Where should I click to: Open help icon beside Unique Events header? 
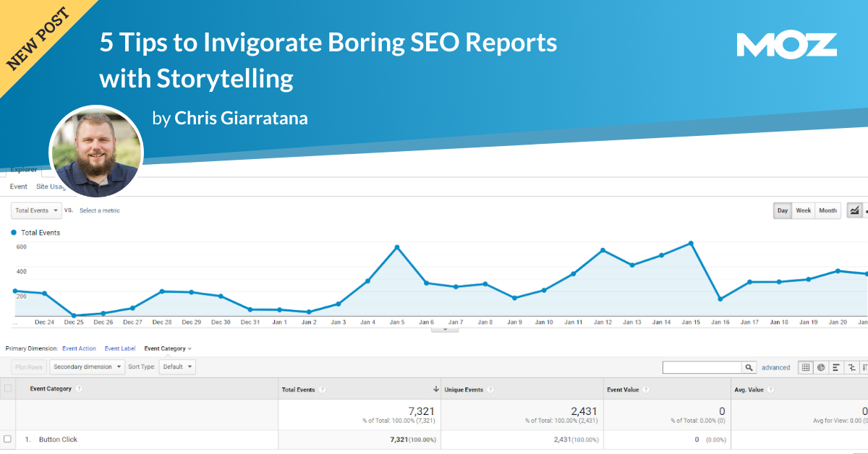coord(490,390)
